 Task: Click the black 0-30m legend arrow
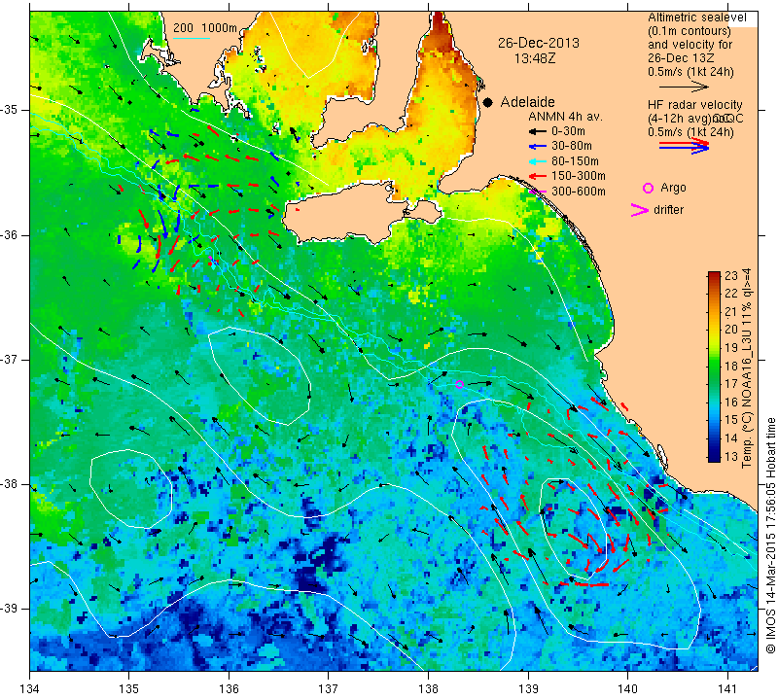click(x=536, y=131)
